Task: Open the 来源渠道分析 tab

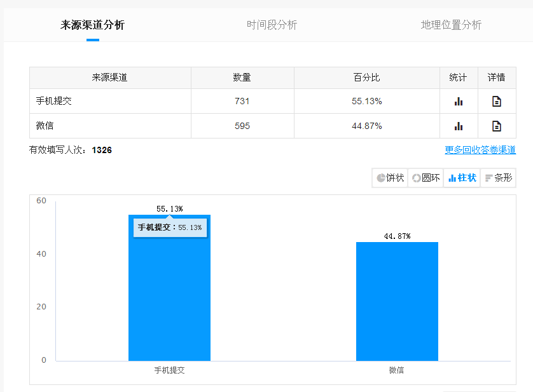Action: [x=93, y=25]
